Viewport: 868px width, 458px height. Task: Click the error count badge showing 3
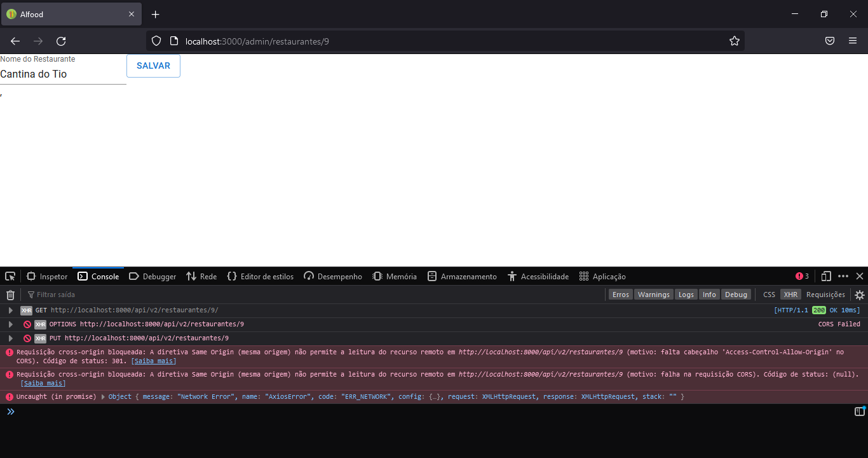pos(802,276)
